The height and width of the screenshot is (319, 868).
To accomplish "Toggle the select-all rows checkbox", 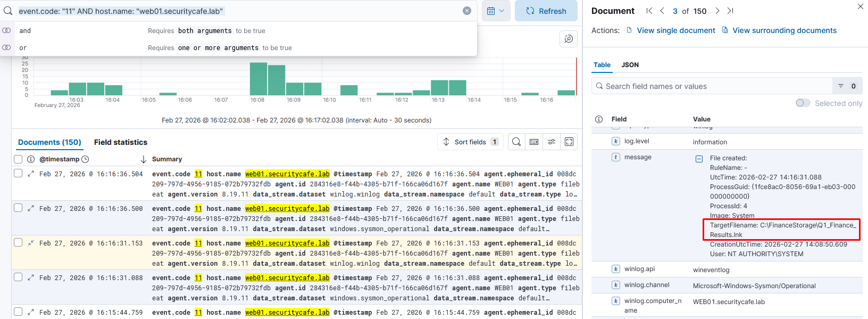I will tap(18, 159).
